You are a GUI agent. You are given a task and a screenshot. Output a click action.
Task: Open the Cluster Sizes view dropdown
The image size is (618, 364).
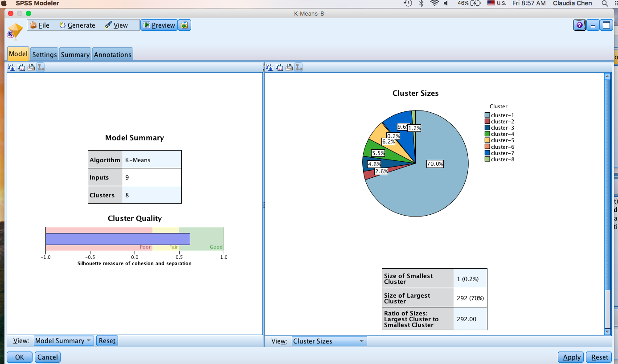click(329, 341)
